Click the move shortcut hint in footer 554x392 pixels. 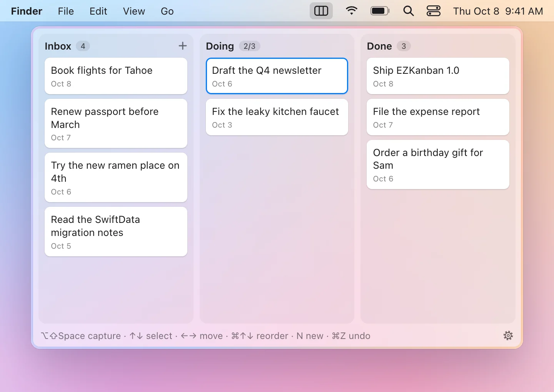pyautogui.click(x=202, y=336)
